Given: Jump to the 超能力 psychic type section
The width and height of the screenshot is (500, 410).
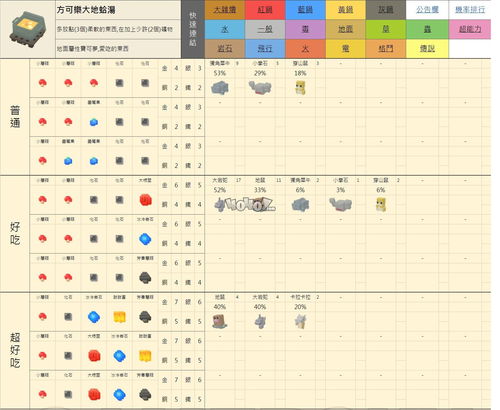Looking at the screenshot, I should coord(470,29).
